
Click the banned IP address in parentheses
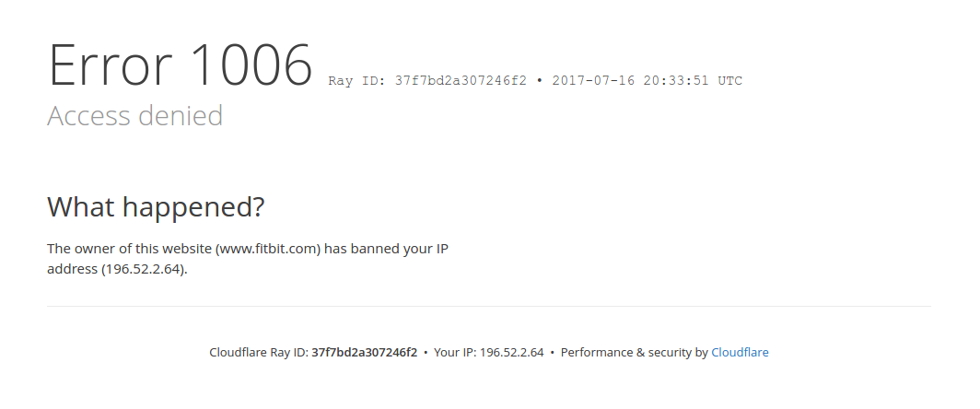pos(145,269)
